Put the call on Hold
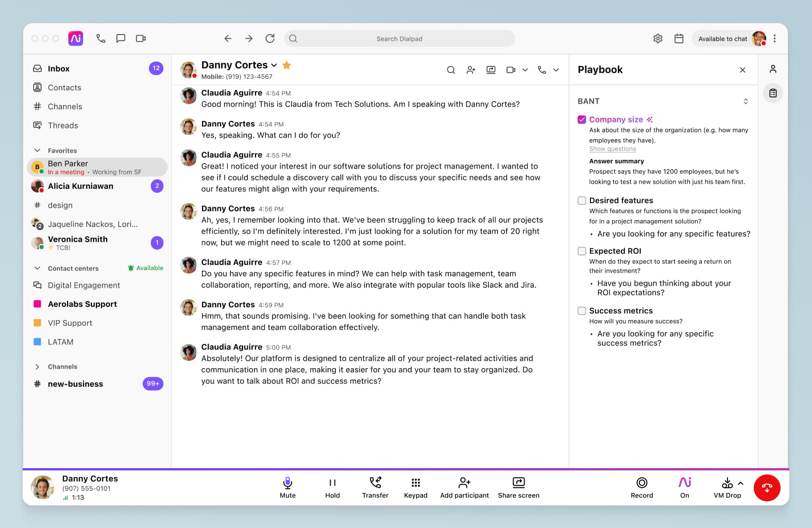The height and width of the screenshot is (528, 812). [x=332, y=487]
